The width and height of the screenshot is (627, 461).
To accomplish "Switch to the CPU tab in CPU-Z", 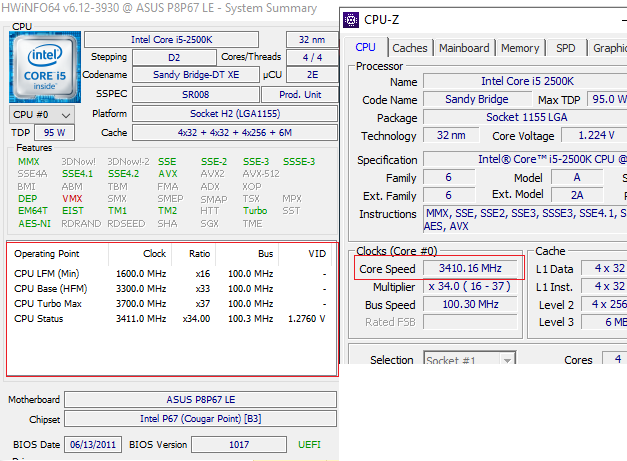I will coord(365,48).
